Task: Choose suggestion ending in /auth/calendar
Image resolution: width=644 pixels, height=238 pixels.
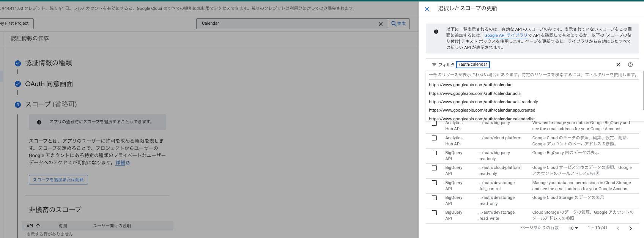Action: click(470, 85)
